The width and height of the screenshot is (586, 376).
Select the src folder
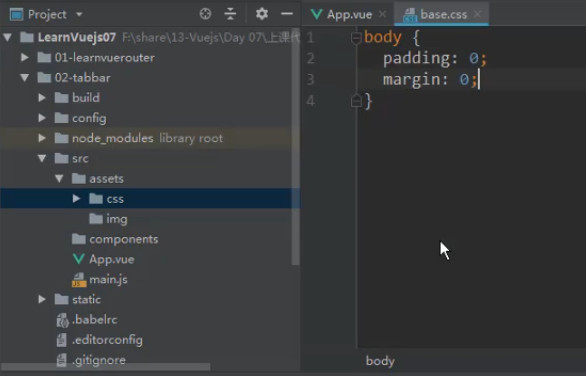point(80,158)
